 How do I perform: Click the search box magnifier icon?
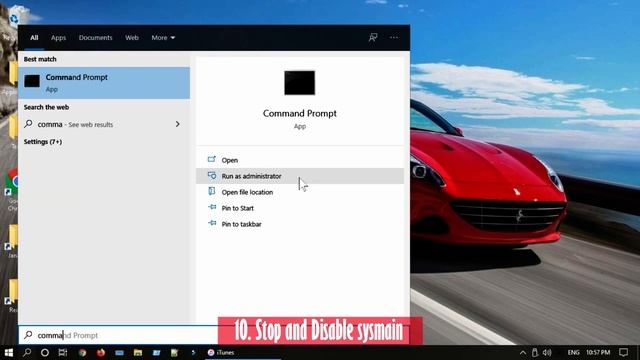(x=28, y=335)
